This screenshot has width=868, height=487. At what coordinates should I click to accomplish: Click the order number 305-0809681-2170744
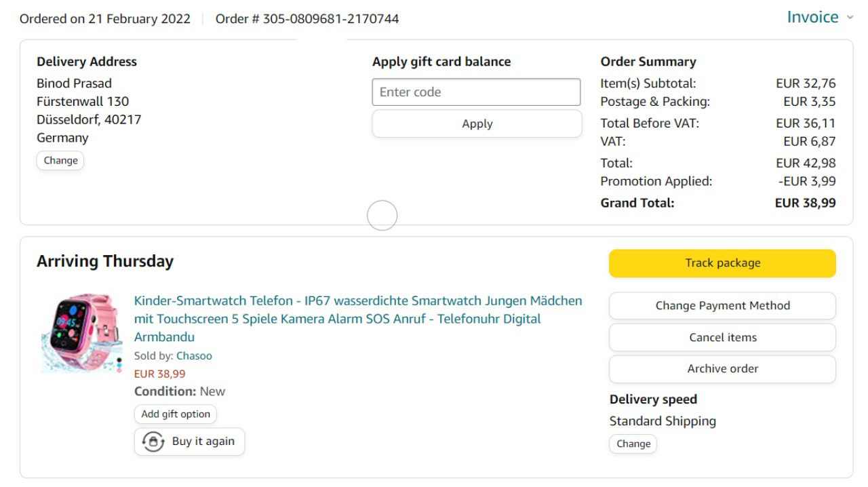(330, 19)
